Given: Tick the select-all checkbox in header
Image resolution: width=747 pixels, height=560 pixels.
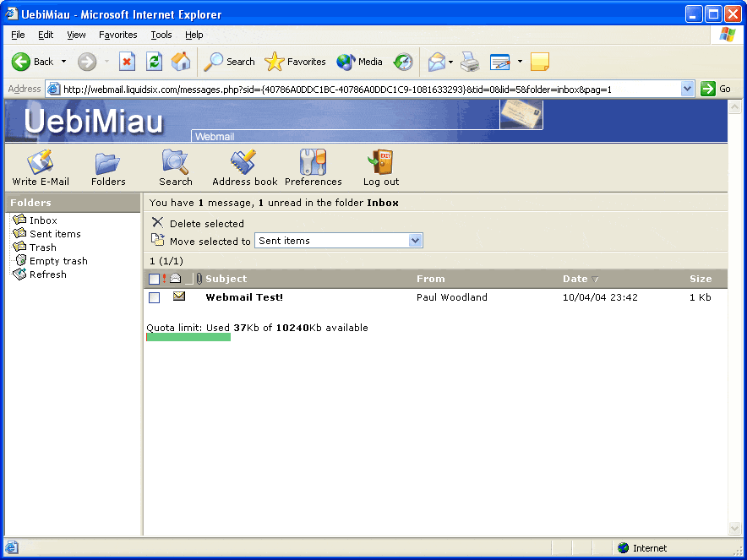Looking at the screenshot, I should point(154,279).
